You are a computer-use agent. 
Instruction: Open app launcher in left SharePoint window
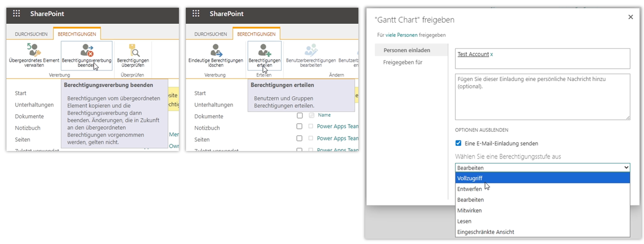point(17,14)
